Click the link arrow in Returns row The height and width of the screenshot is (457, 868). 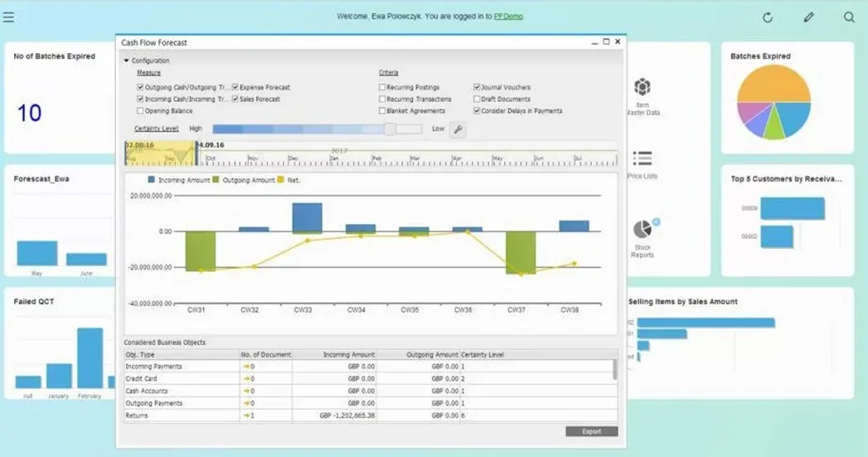click(245, 416)
